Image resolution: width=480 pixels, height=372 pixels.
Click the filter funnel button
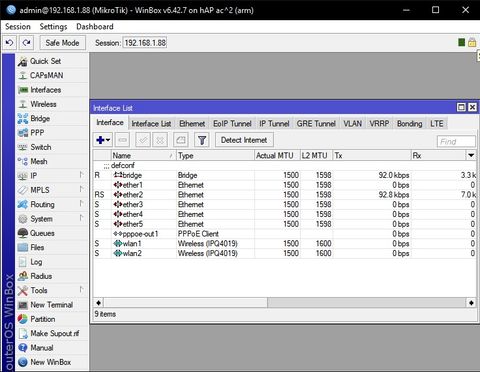[202, 140]
